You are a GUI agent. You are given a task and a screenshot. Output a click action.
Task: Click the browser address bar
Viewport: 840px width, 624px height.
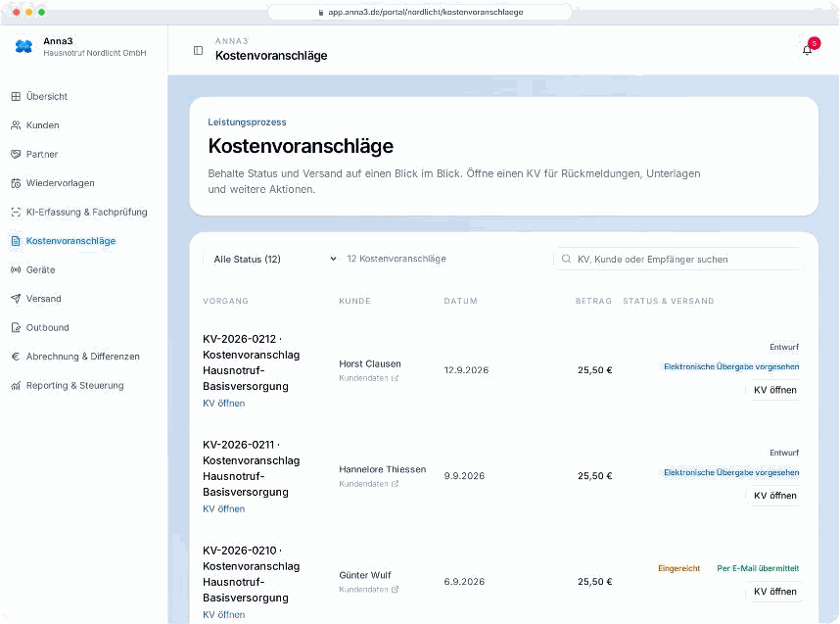tap(420, 12)
